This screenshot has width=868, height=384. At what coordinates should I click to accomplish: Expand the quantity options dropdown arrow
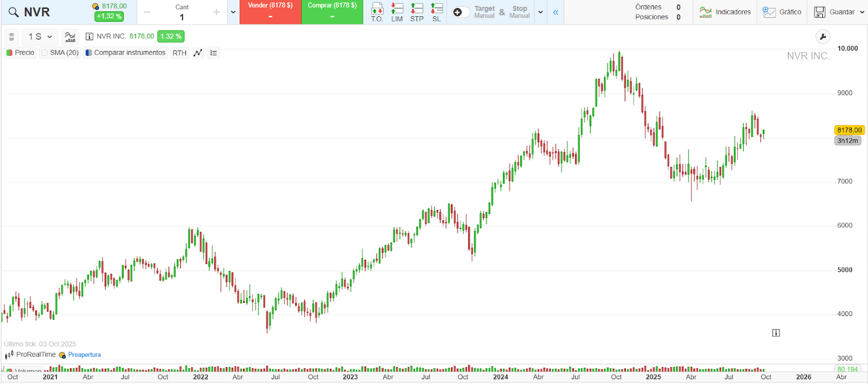233,12
